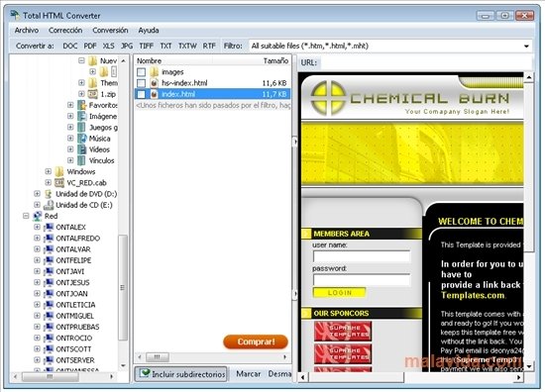
Task: Click file list horizontal scrollbar thumb
Action: click(158, 357)
